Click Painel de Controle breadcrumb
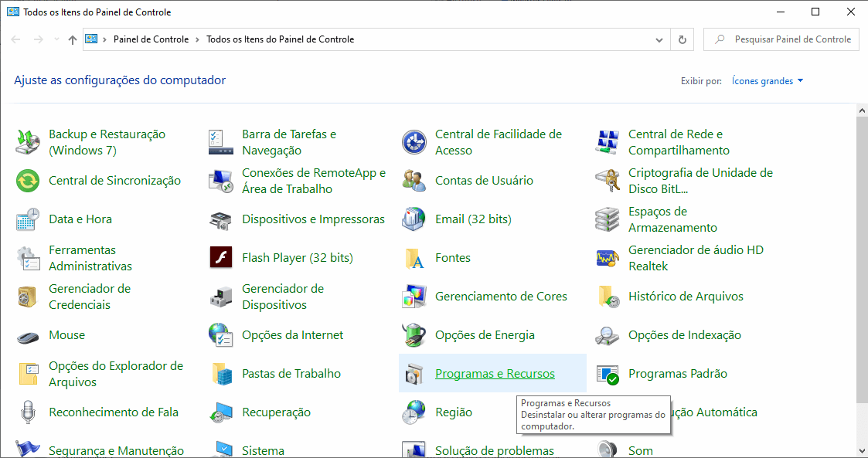 tap(151, 39)
